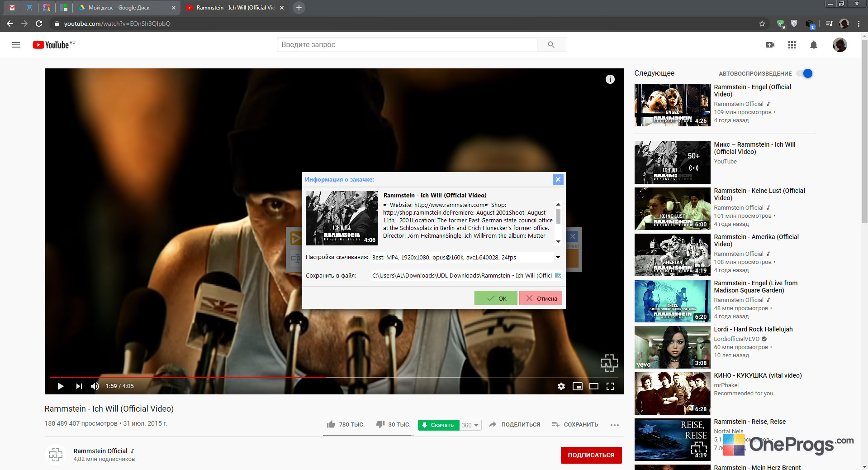Enable theater mode
Viewport: 868px width, 470px height.
click(594, 386)
